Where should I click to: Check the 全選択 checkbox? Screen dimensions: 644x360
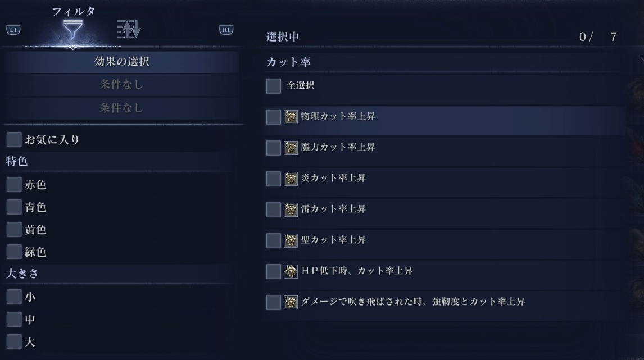click(274, 86)
